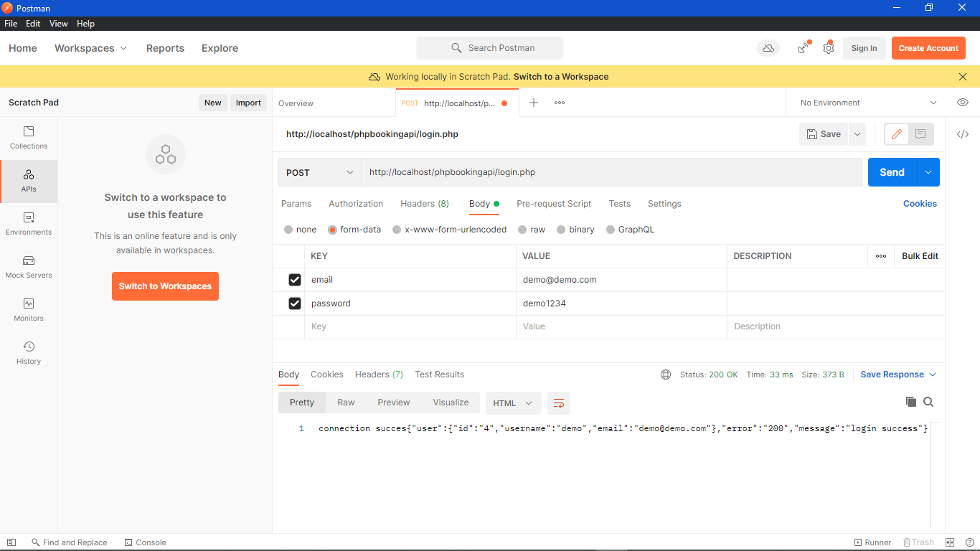The height and width of the screenshot is (551, 980).
Task: Expand the Save Response dropdown
Action: click(898, 375)
